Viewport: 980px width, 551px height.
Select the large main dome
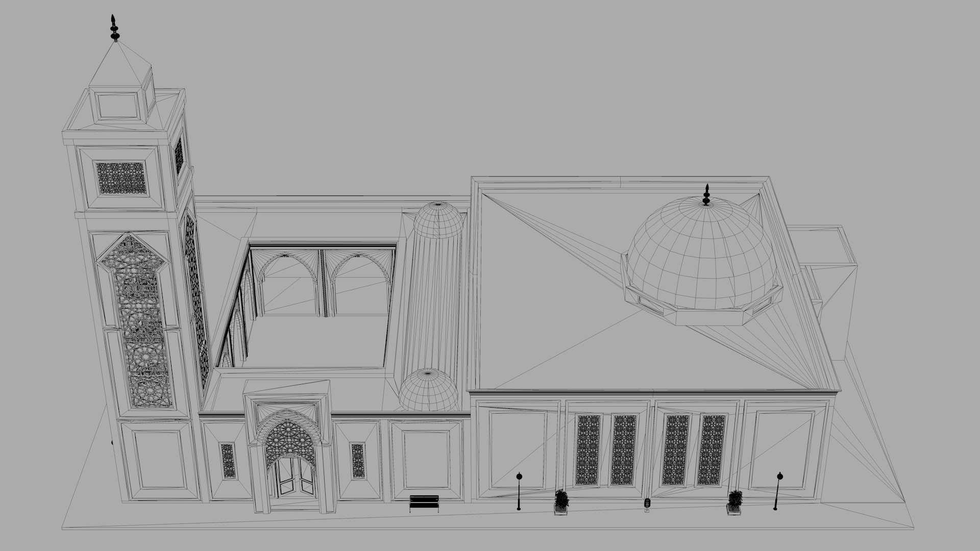(701, 255)
